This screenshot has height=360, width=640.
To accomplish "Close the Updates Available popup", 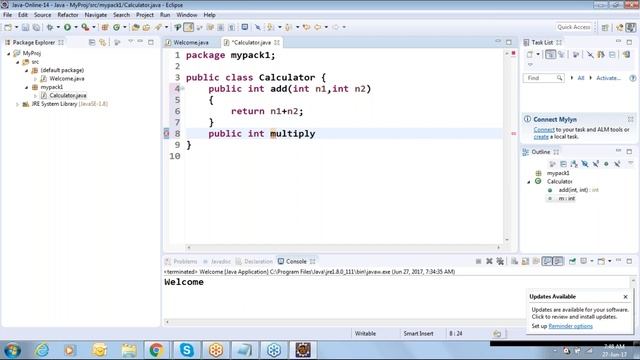I will (x=625, y=297).
